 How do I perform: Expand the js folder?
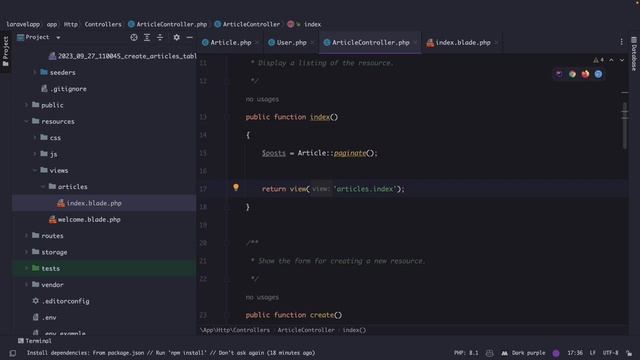(35, 154)
